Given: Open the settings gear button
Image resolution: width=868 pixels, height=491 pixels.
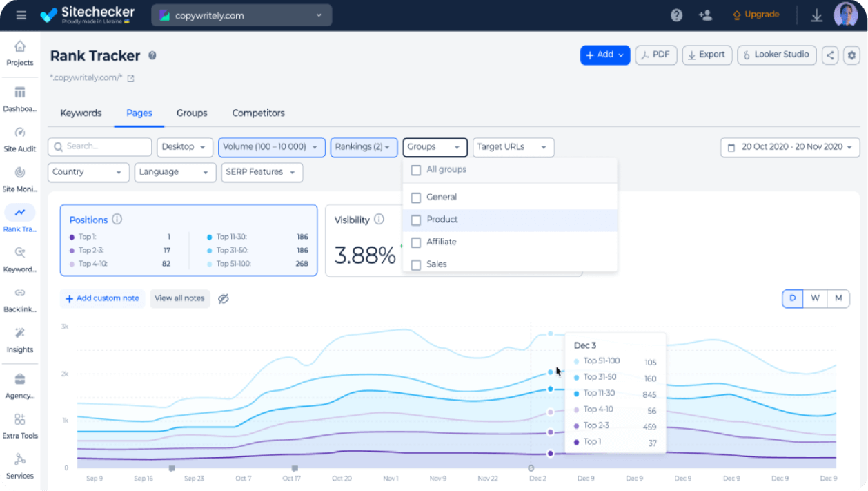Looking at the screenshot, I should (x=851, y=55).
